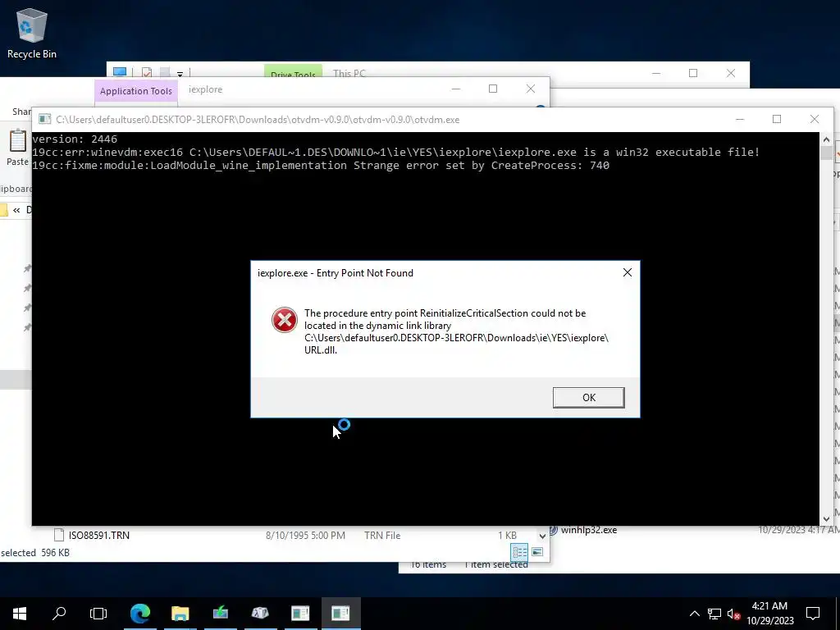This screenshot has height=630, width=840.
Task: Open File Explorer from the taskbar
Action: pos(180,614)
